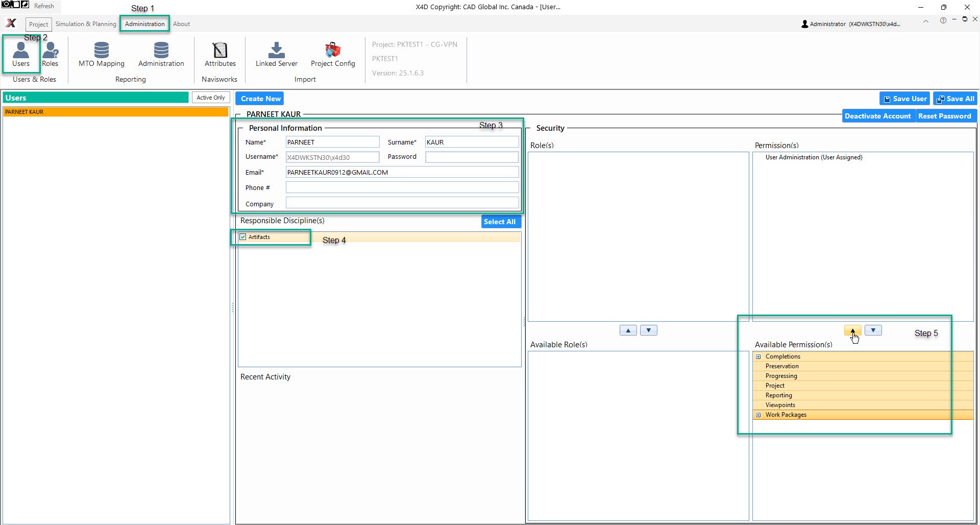Click the Email input field
Screen dimensions: 980x525
tap(402, 172)
